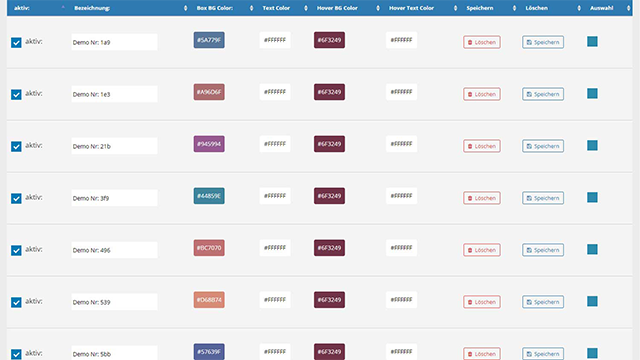Sort by Löschen column header
Viewport: 640px width, 360px height.
coord(552,8)
